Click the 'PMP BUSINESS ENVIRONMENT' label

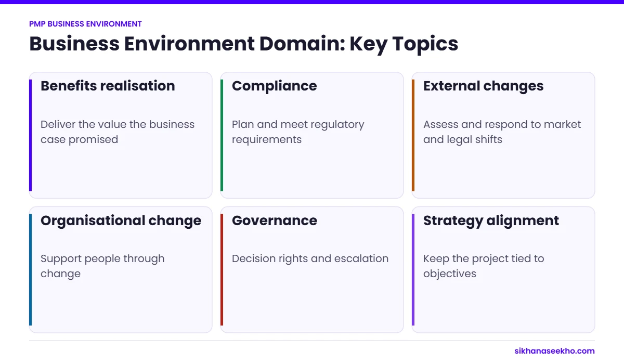click(85, 24)
